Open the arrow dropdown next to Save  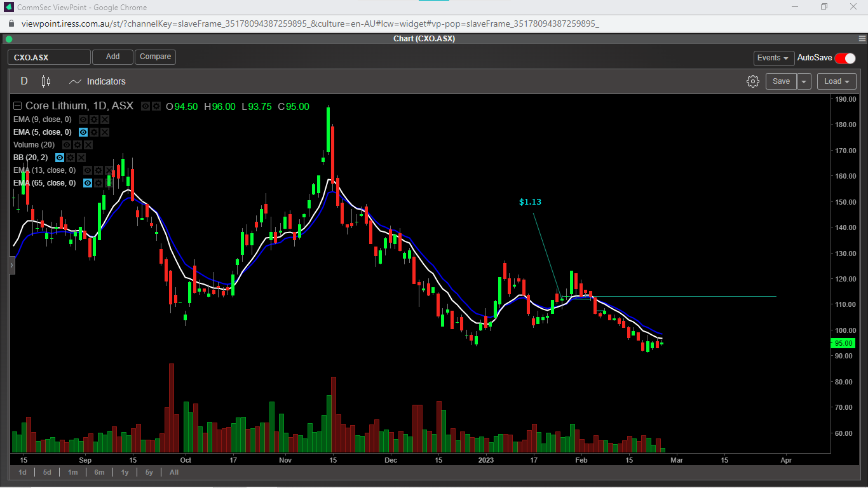(x=804, y=81)
